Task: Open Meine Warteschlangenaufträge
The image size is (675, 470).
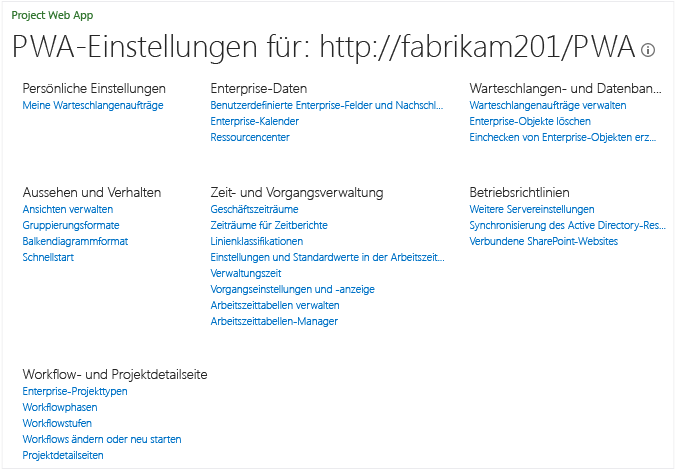Action: click(93, 105)
